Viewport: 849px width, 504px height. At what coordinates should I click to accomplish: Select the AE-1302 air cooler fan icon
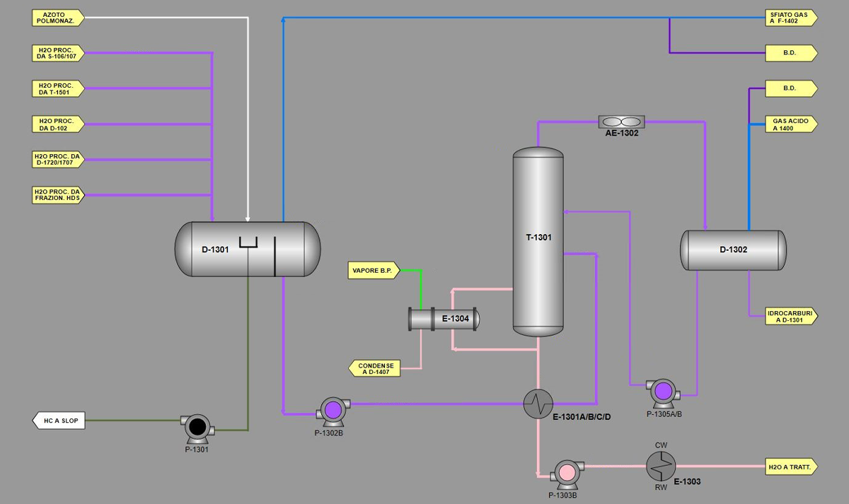[621, 122]
